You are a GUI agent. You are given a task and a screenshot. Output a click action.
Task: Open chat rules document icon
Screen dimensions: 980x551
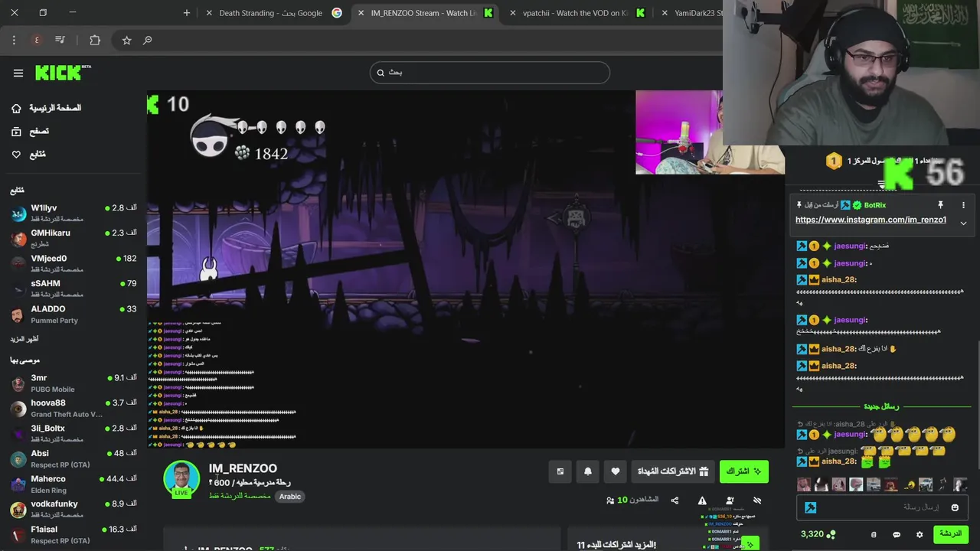pos(874,535)
